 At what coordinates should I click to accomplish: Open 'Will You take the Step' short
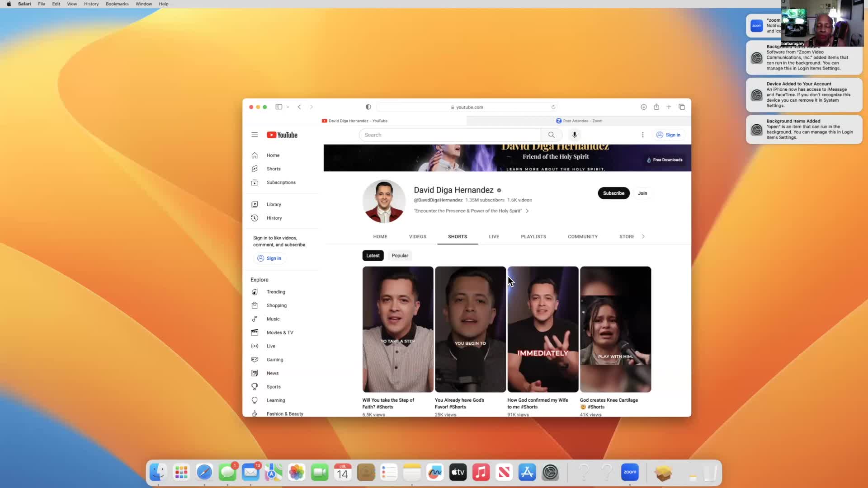click(398, 329)
